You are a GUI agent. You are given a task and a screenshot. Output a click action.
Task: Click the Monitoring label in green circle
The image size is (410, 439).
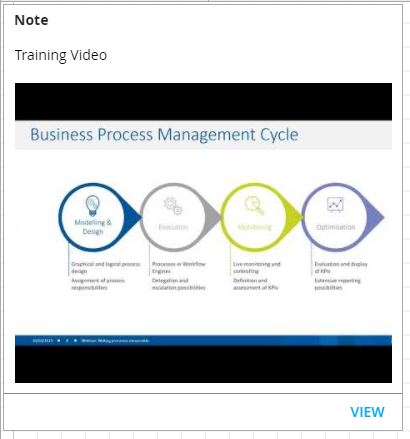pos(255,227)
